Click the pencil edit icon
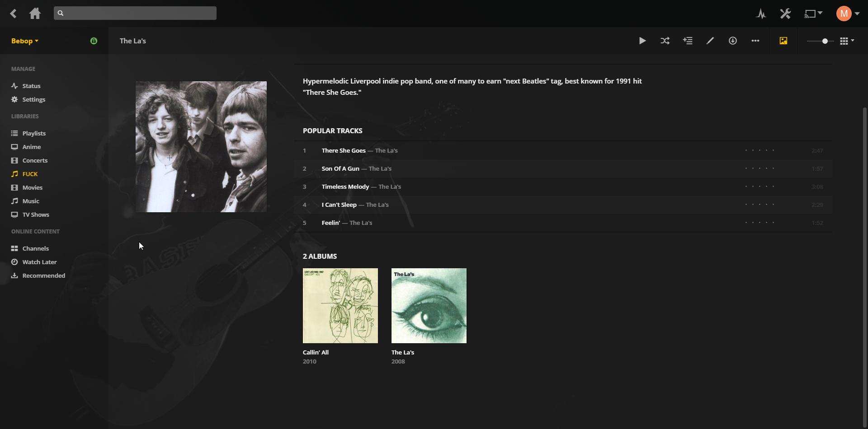 click(710, 41)
